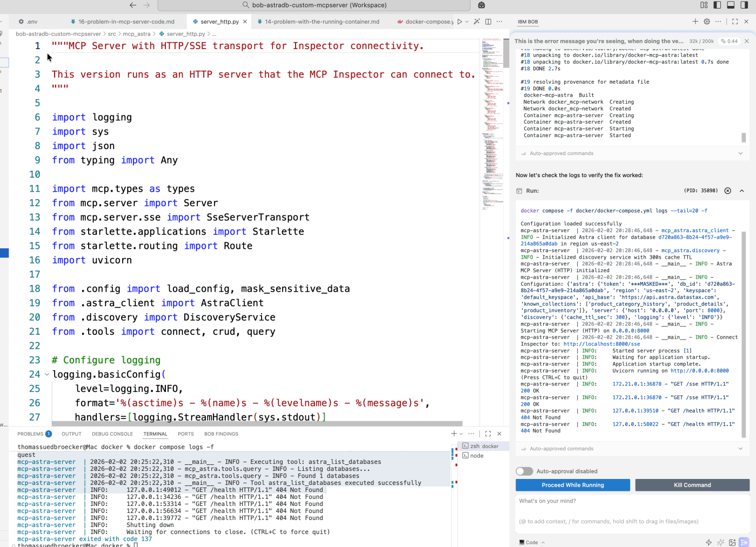Start a new Bob chat with plus icon
The width and height of the screenshot is (756, 547).
695,22
